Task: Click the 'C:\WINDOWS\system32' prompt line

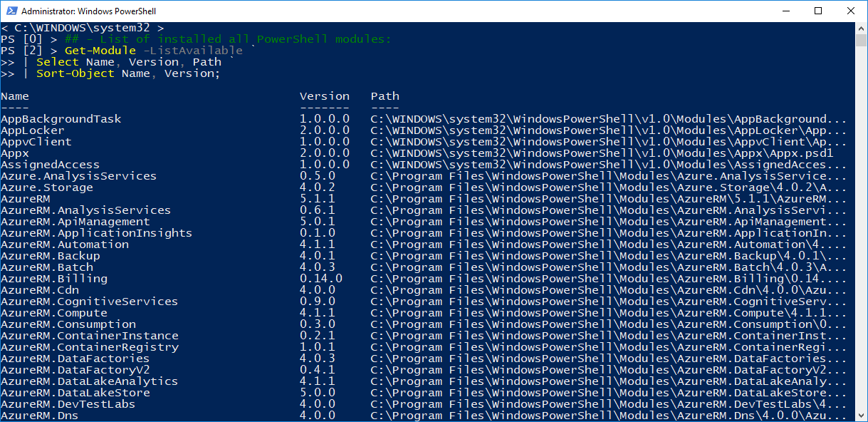Action: click(x=83, y=28)
